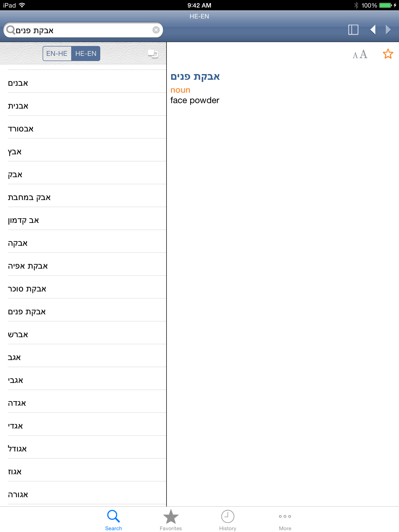Enable the HE-EN dictionary direction
This screenshot has width=399, height=532.
(86, 53)
